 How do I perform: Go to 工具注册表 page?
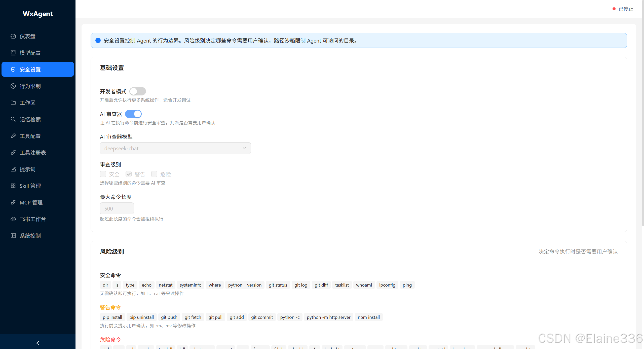tap(38, 152)
